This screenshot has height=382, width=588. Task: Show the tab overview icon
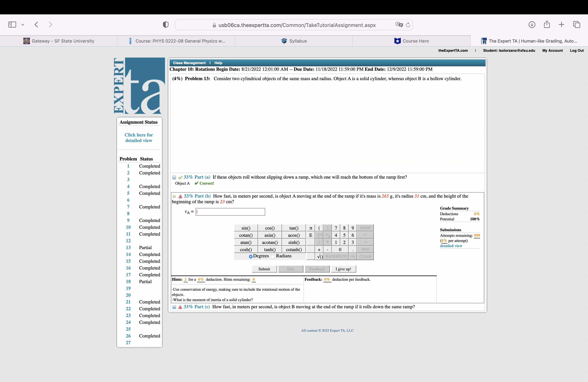[576, 25]
